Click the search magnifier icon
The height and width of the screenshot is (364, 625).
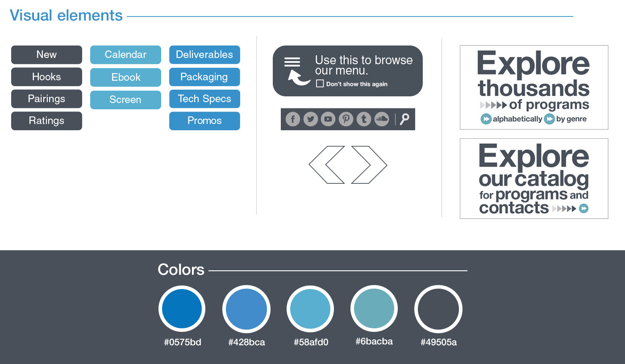(404, 119)
